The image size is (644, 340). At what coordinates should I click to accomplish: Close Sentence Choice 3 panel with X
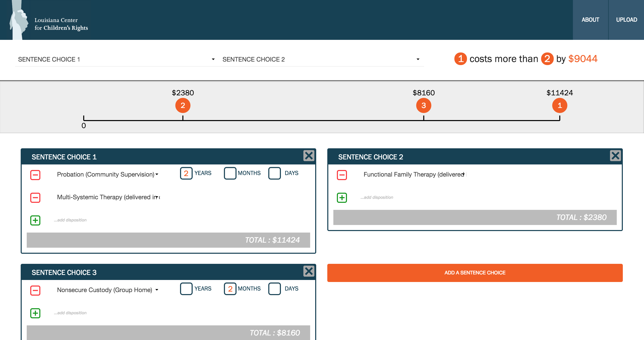(309, 271)
